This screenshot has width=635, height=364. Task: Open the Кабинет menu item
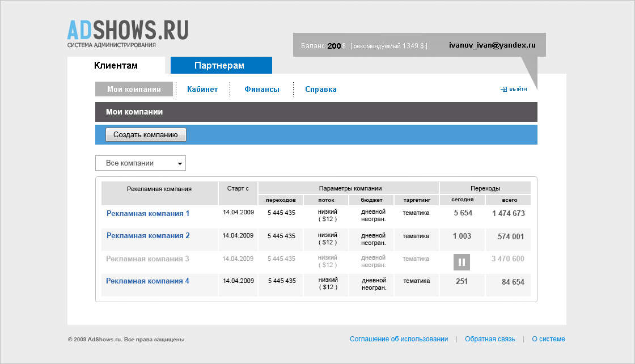[x=202, y=89]
